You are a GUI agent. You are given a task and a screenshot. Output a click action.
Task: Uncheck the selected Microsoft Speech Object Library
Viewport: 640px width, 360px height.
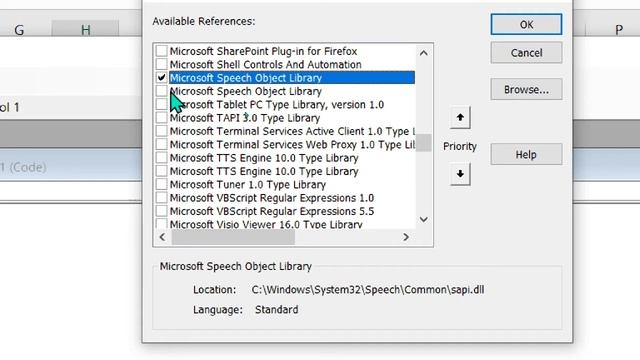coord(162,78)
